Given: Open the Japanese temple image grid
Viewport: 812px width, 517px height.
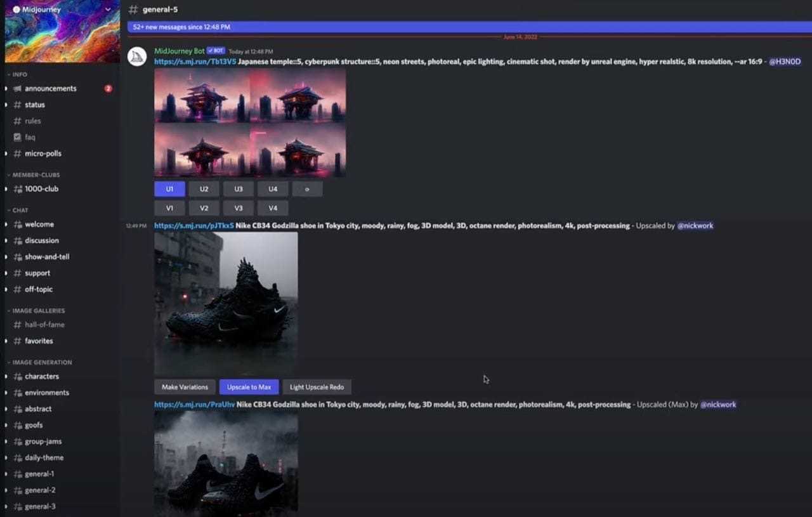Looking at the screenshot, I should (250, 122).
